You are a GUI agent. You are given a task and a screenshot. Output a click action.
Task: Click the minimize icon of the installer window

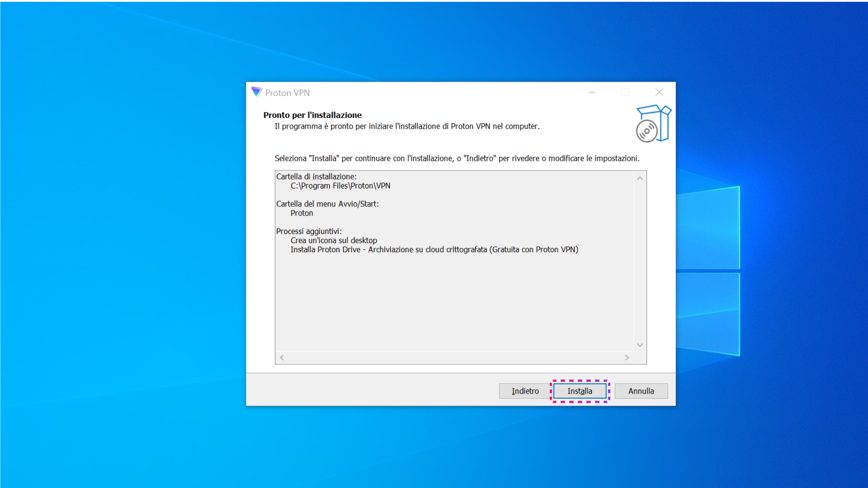pos(592,92)
